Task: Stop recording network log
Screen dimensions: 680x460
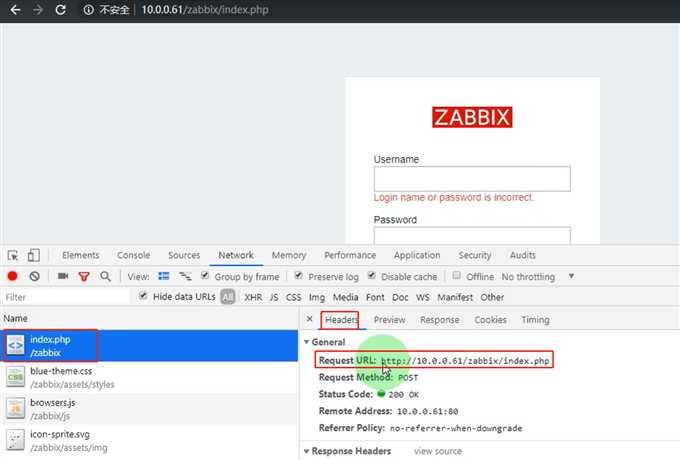Action: (13, 276)
